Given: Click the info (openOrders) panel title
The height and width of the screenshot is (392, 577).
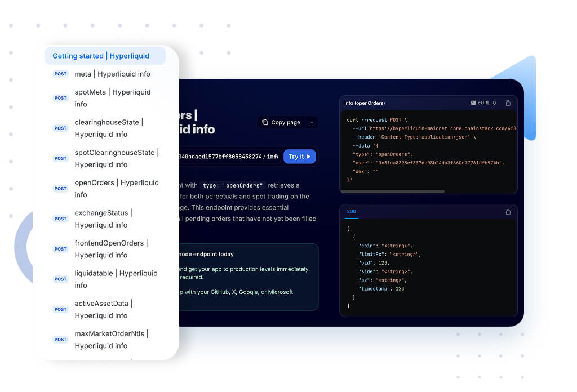Looking at the screenshot, I should coord(365,103).
